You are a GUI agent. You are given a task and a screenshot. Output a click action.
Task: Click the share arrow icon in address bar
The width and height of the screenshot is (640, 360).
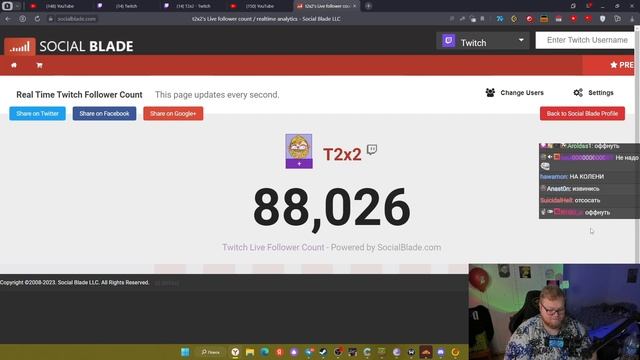(x=462, y=19)
